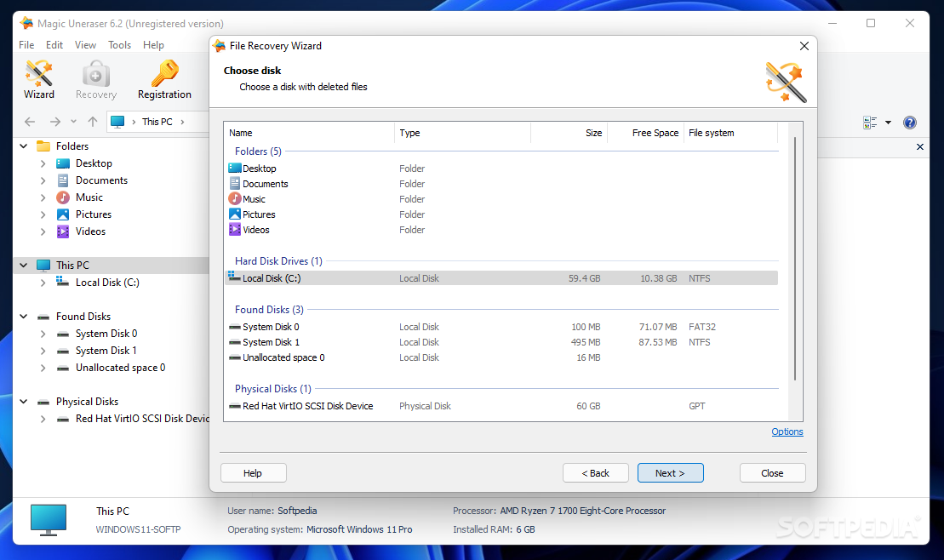Expand Unallocated space 0 in sidebar
The height and width of the screenshot is (560, 944).
point(43,368)
